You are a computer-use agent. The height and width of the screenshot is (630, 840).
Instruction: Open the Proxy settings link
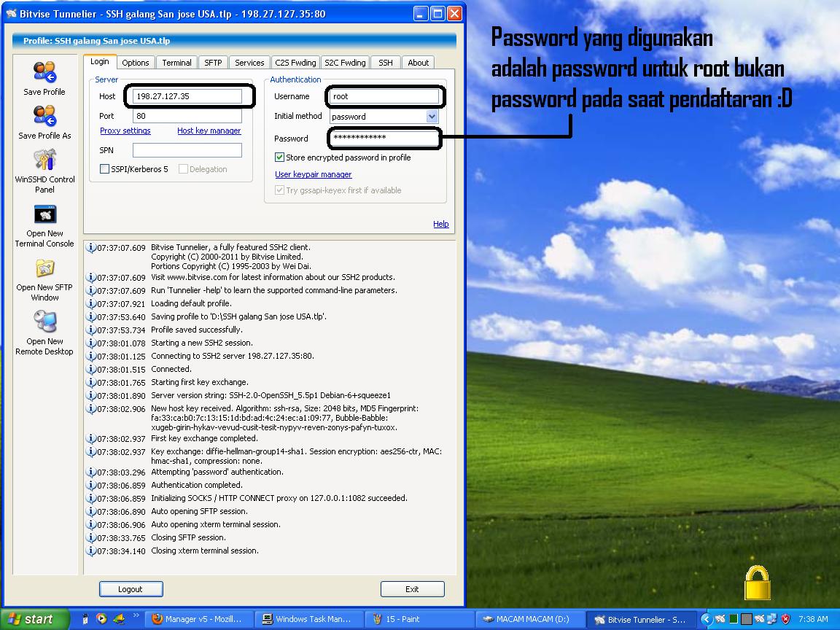(x=125, y=131)
